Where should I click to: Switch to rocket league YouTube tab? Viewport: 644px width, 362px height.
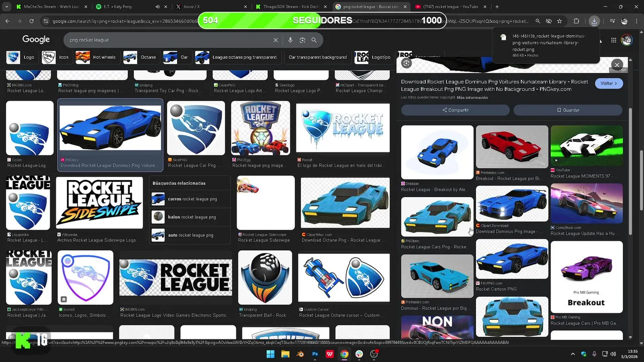450,7
